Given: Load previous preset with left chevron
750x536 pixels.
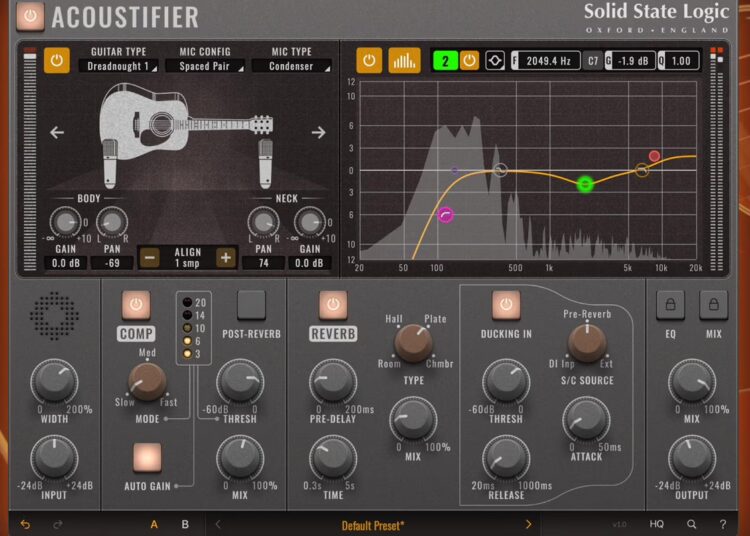Looking at the screenshot, I should (x=218, y=525).
